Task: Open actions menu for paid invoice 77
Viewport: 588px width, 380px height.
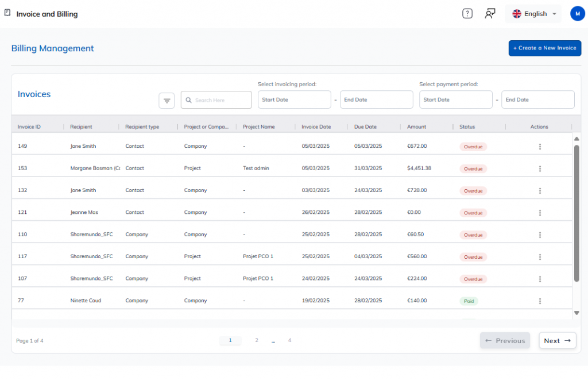Action: (x=540, y=301)
